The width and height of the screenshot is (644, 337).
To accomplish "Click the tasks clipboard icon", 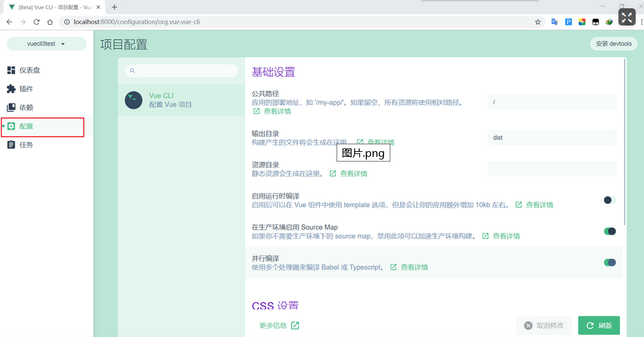I will click(x=11, y=144).
